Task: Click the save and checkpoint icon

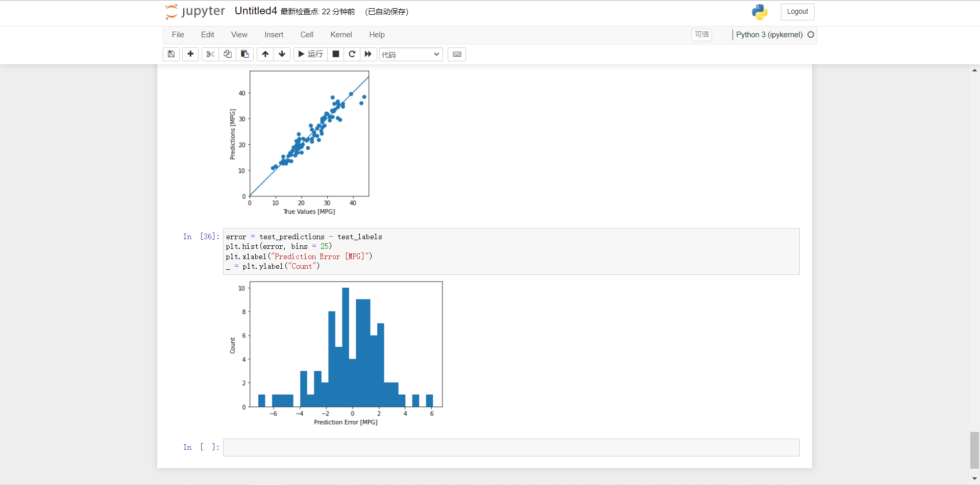Action: click(x=171, y=54)
